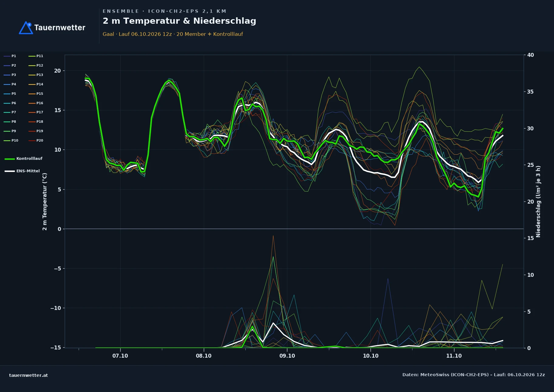Viewport: 554px width, 392px height.
Task: Click the chart title '2 m Temperatur & Niederschlag'
Action: (179, 21)
